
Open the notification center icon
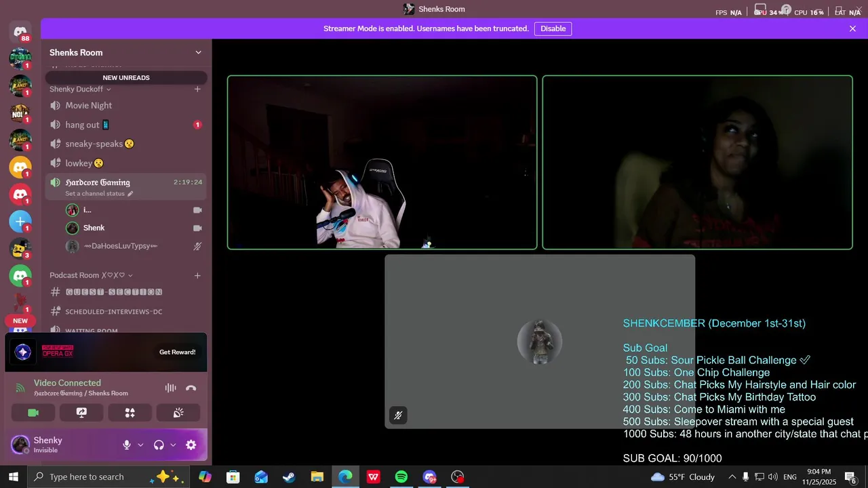(x=851, y=477)
